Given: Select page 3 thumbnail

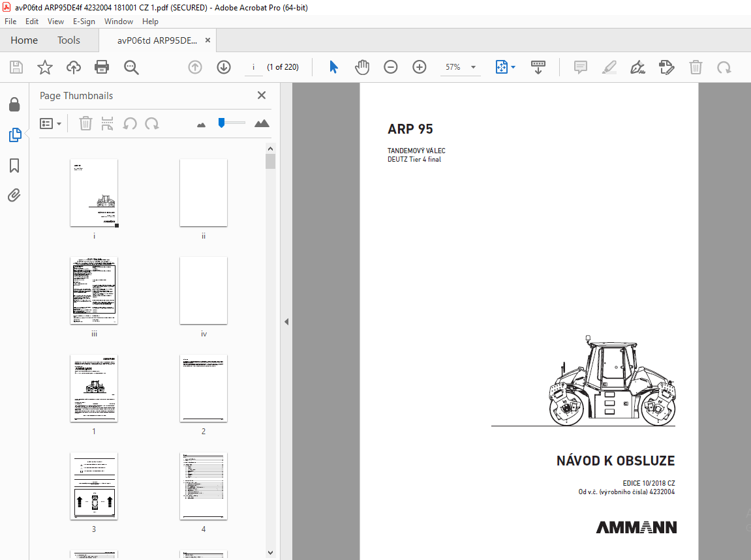Looking at the screenshot, I should pyautogui.click(x=94, y=486).
